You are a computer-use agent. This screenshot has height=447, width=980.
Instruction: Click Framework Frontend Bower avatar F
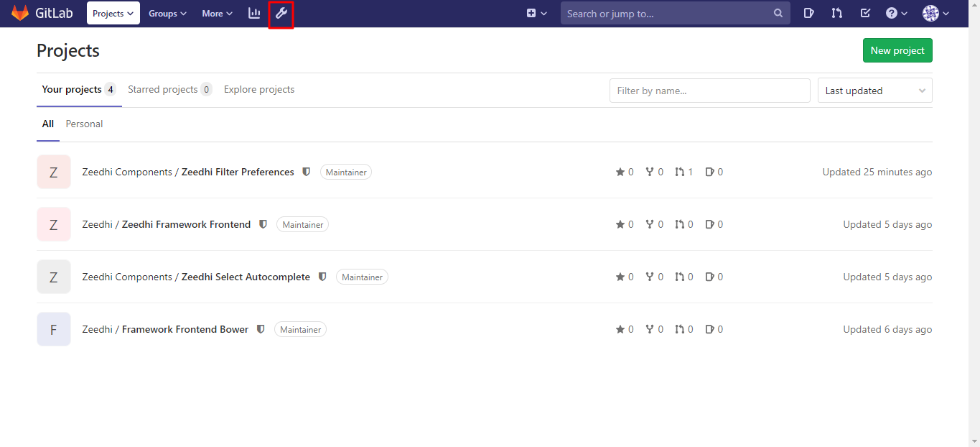coord(54,329)
